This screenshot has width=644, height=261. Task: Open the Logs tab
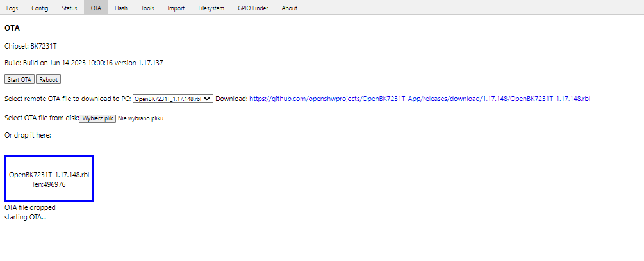pyautogui.click(x=12, y=8)
